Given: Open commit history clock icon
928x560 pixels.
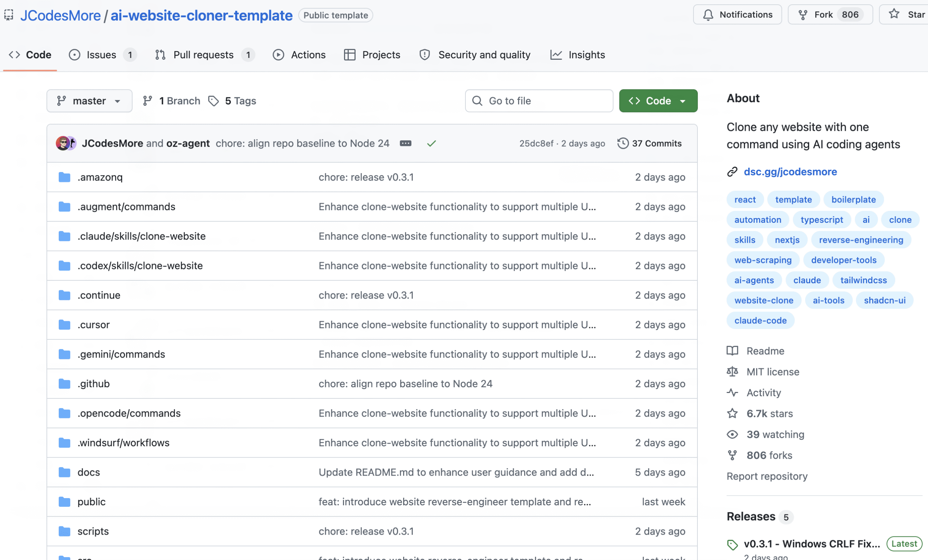Looking at the screenshot, I should (x=622, y=143).
